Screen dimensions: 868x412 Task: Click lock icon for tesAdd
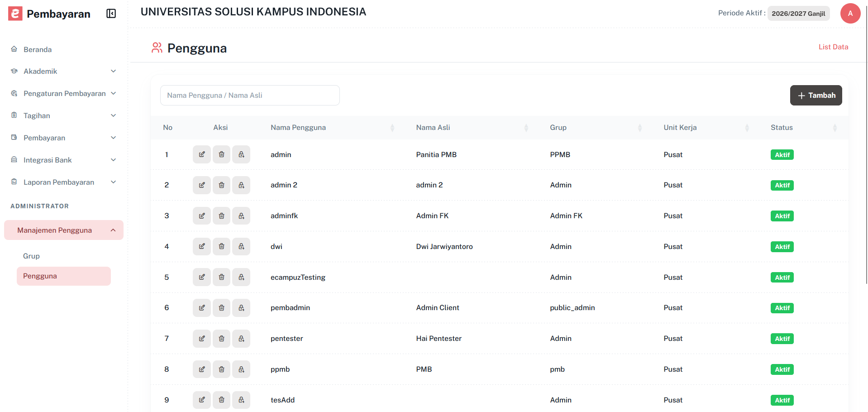[241, 400]
